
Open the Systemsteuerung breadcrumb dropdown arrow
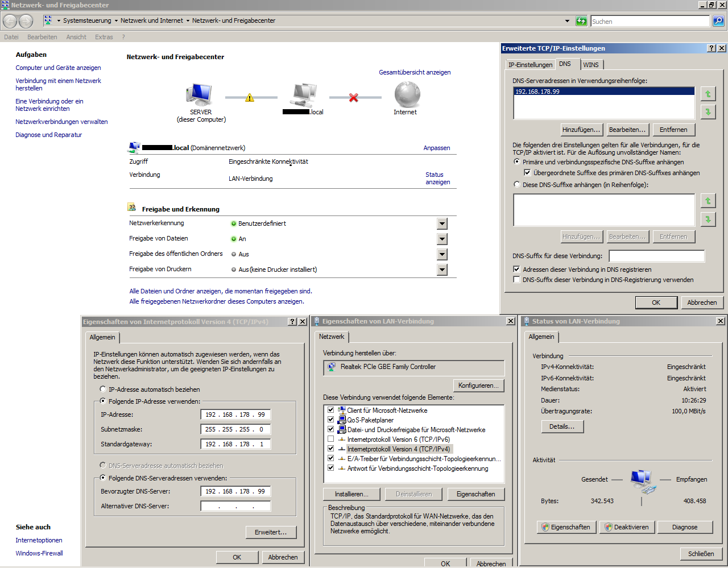(x=116, y=21)
